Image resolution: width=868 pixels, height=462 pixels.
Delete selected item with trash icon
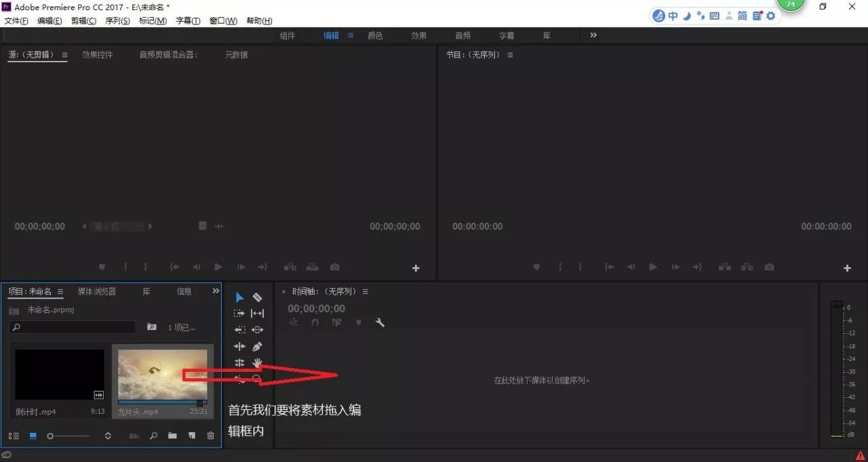coord(210,436)
